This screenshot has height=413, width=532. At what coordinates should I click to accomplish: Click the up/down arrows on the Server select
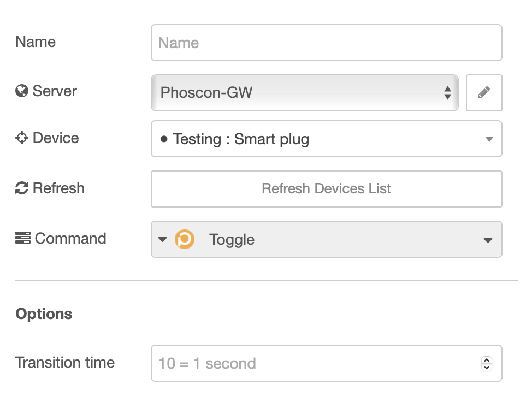447,93
